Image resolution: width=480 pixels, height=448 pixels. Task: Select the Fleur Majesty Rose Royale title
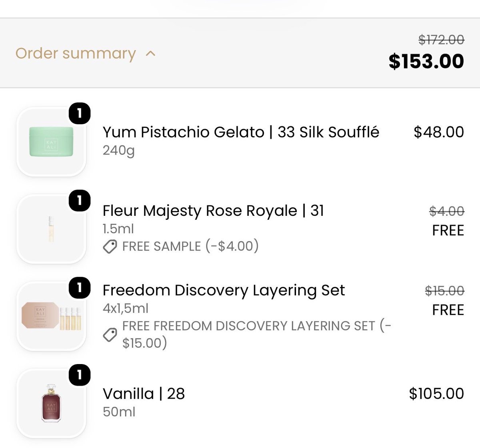213,211
